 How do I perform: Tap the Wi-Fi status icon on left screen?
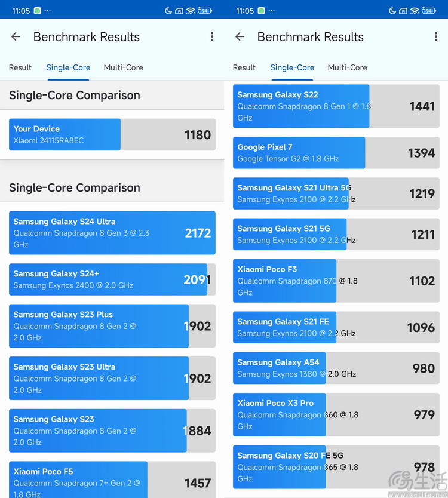tap(191, 11)
